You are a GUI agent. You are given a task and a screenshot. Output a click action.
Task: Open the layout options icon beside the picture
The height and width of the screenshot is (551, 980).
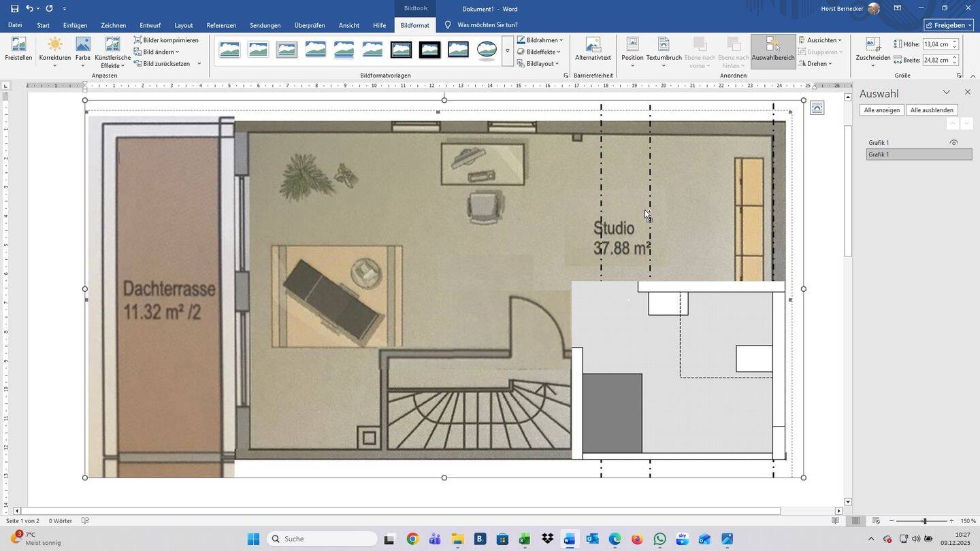817,108
